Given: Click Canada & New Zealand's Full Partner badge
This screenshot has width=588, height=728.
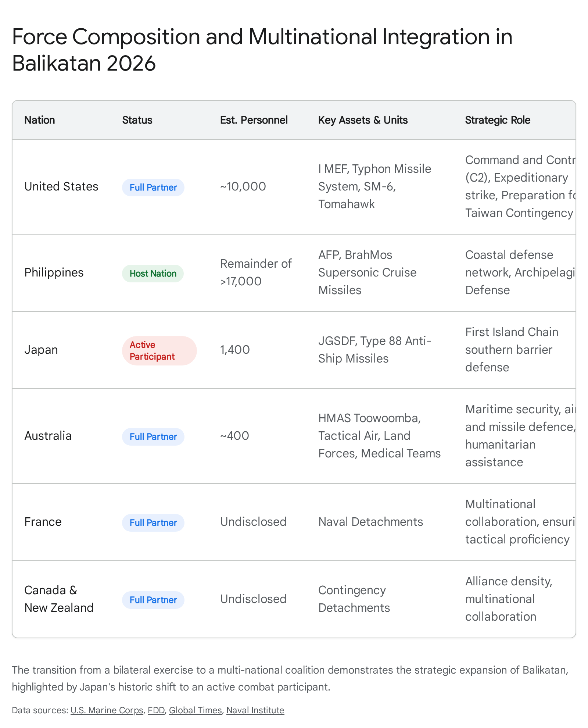Looking at the screenshot, I should tap(153, 600).
